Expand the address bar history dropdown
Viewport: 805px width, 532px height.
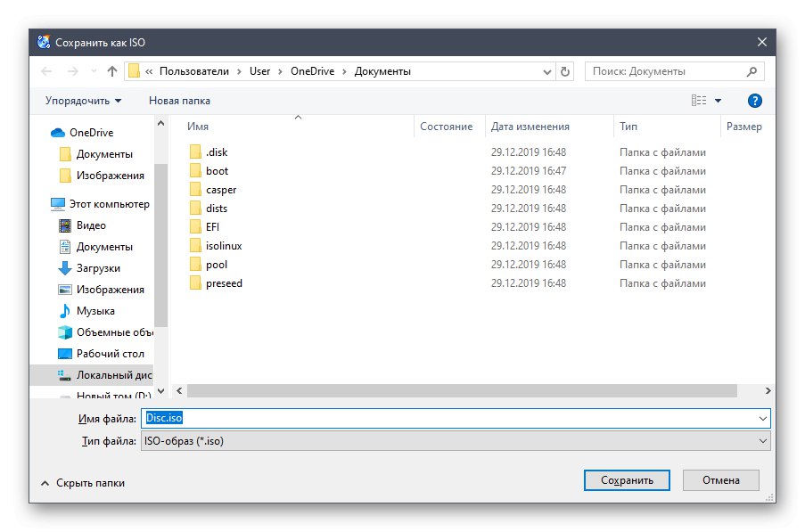pyautogui.click(x=547, y=72)
